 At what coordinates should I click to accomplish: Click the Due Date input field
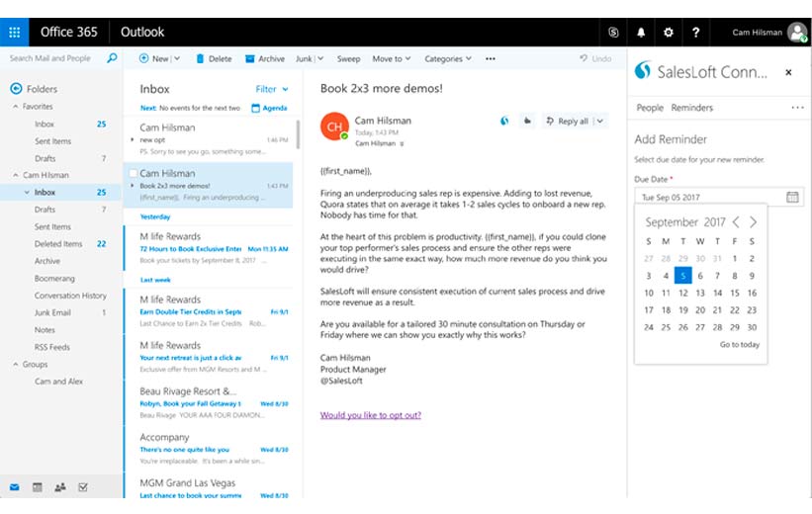(719, 198)
